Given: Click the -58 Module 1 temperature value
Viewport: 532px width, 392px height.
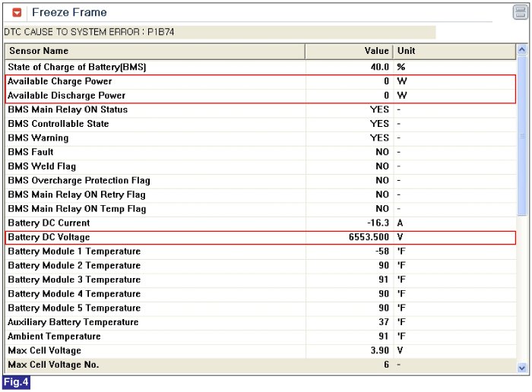Looking at the screenshot, I should (382, 251).
